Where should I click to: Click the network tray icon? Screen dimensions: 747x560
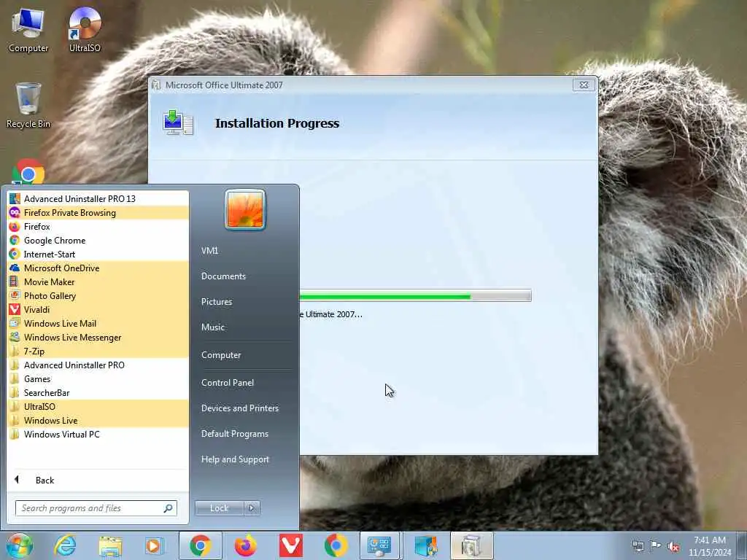(x=638, y=546)
